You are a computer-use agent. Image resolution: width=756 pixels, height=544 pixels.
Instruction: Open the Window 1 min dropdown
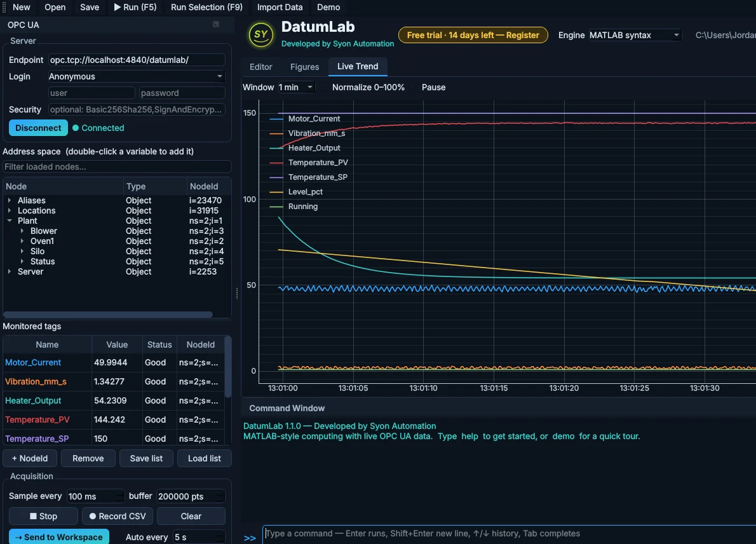[x=296, y=87]
